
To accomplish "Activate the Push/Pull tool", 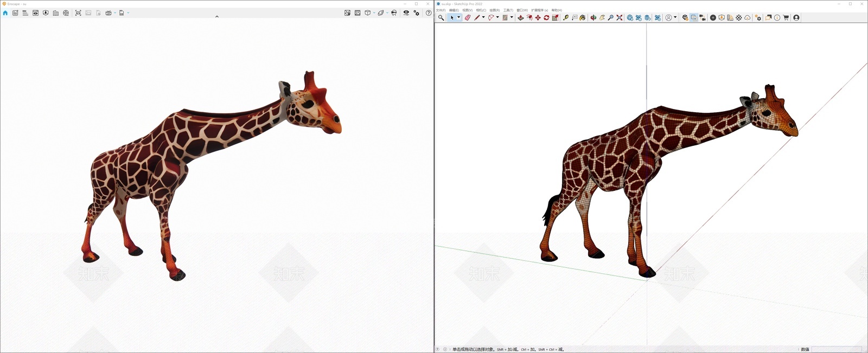I will tap(520, 17).
